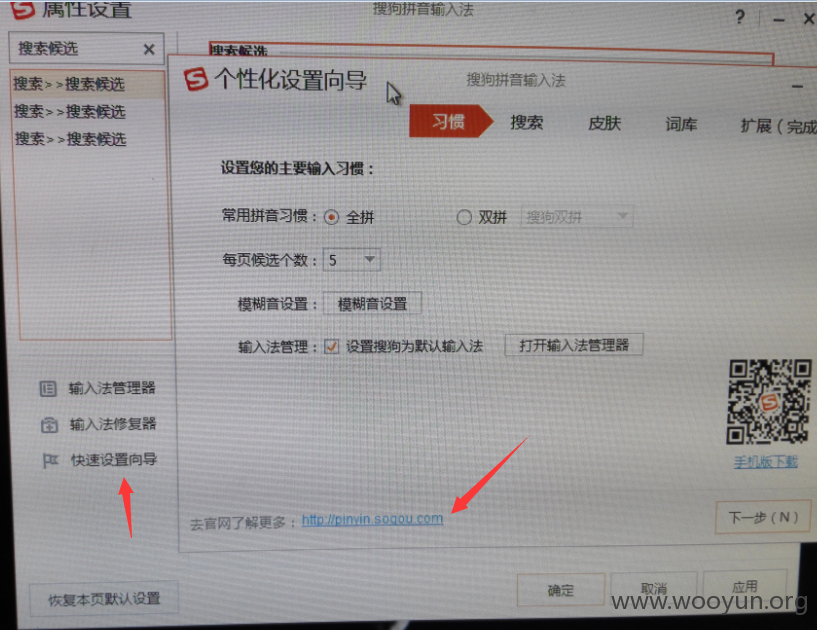The width and height of the screenshot is (817, 630).
Task: Open the 搜狗双拼 scheme dropdown
Action: (577, 217)
